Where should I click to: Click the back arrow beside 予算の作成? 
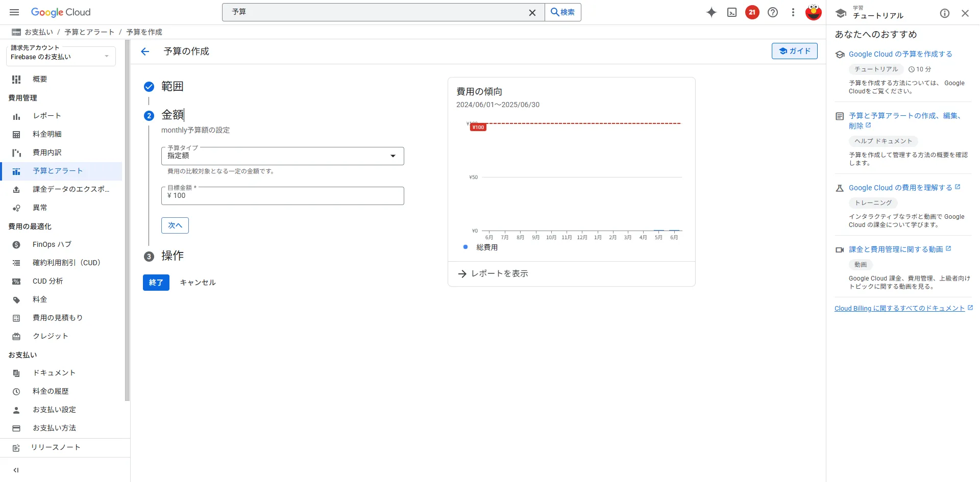pos(145,52)
